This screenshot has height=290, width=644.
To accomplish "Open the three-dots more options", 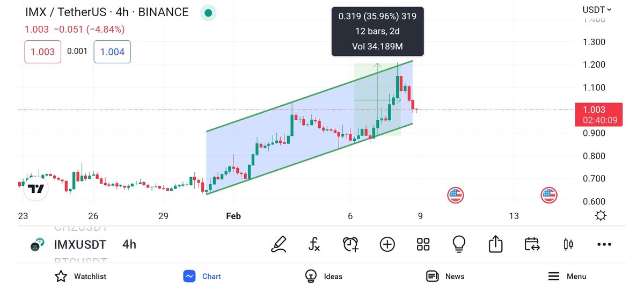I will tap(604, 244).
